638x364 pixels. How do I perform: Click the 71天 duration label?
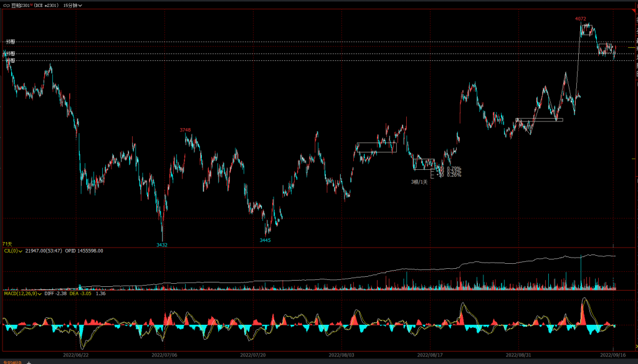[7, 243]
